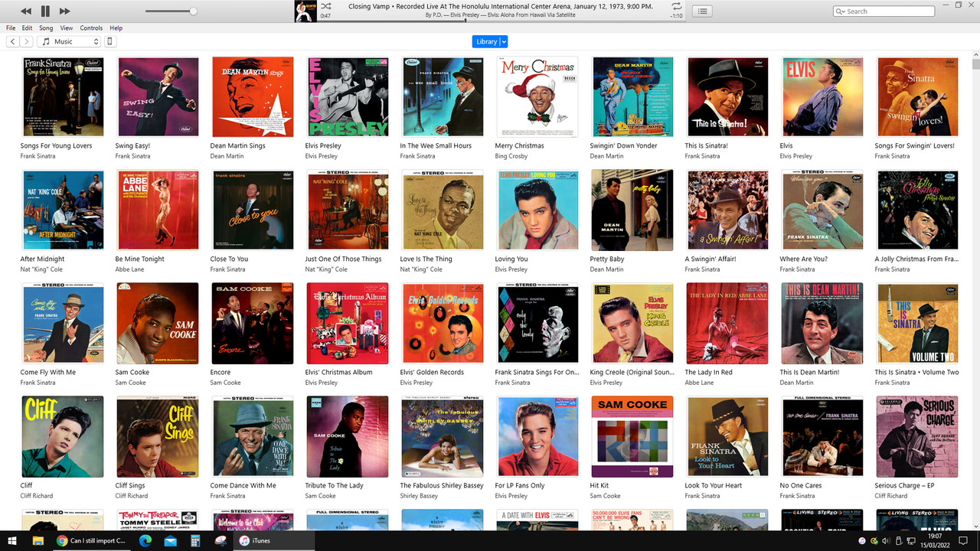The image size is (980, 551).
Task: Click the 'Come Fly With Me' title
Action: tap(48, 372)
